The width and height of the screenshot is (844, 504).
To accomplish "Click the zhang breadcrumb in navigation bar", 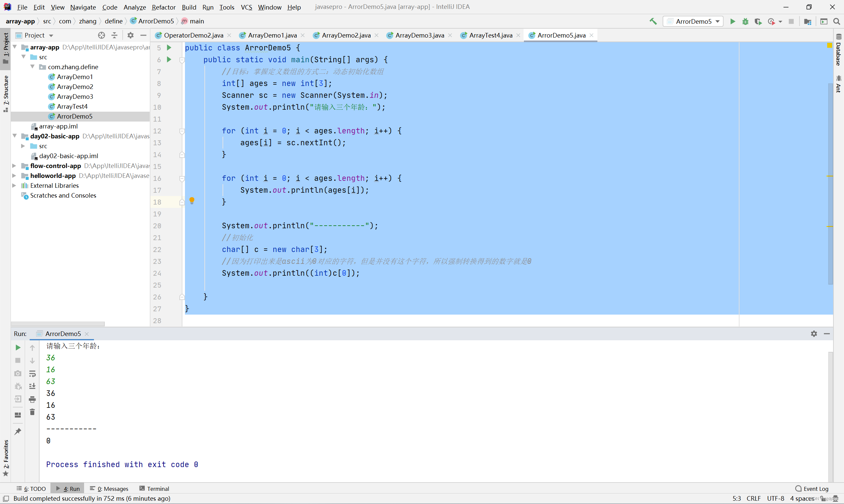I will [88, 21].
